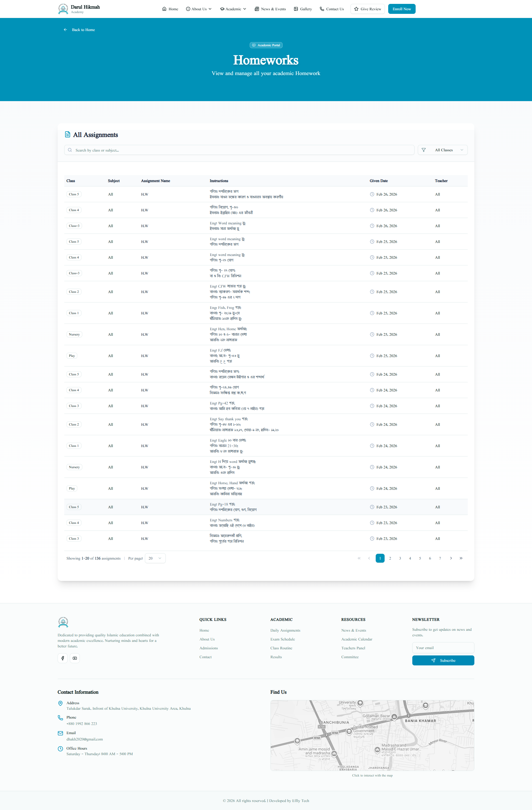Click the phone icon beside Contact Us in navbar
Screen dimensions: 532x810
click(322, 9)
